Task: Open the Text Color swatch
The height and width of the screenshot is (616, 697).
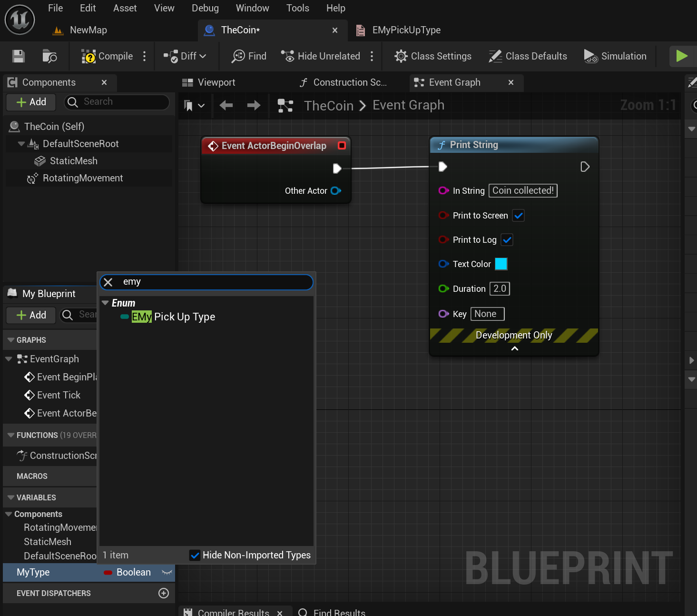Action: point(501,264)
